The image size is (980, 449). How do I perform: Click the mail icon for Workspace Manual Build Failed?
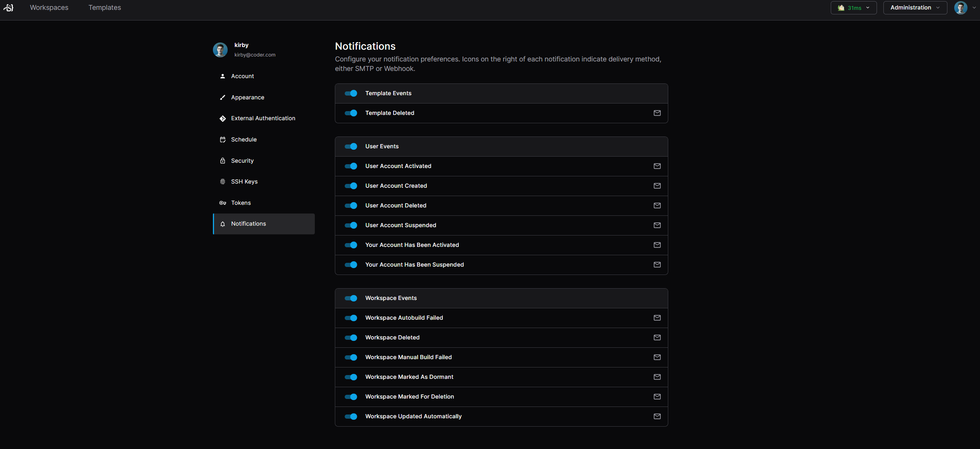(657, 357)
